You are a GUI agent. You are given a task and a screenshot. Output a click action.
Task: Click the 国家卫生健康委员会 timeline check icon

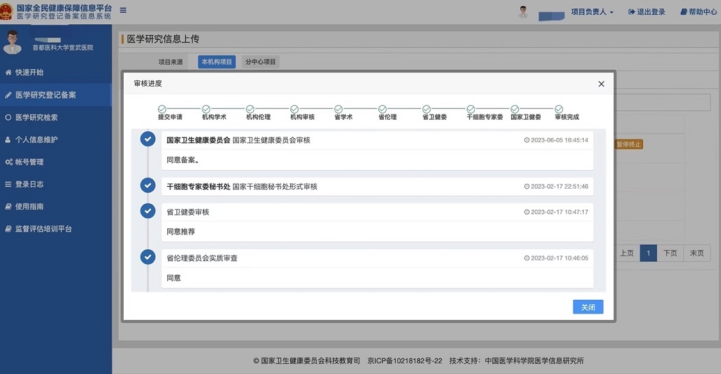pyautogui.click(x=148, y=139)
